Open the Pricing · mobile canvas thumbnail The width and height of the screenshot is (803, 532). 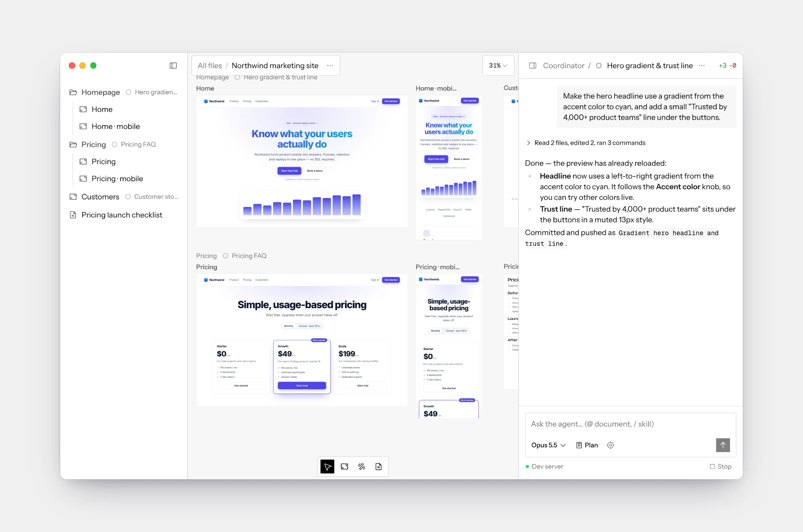coord(449,346)
